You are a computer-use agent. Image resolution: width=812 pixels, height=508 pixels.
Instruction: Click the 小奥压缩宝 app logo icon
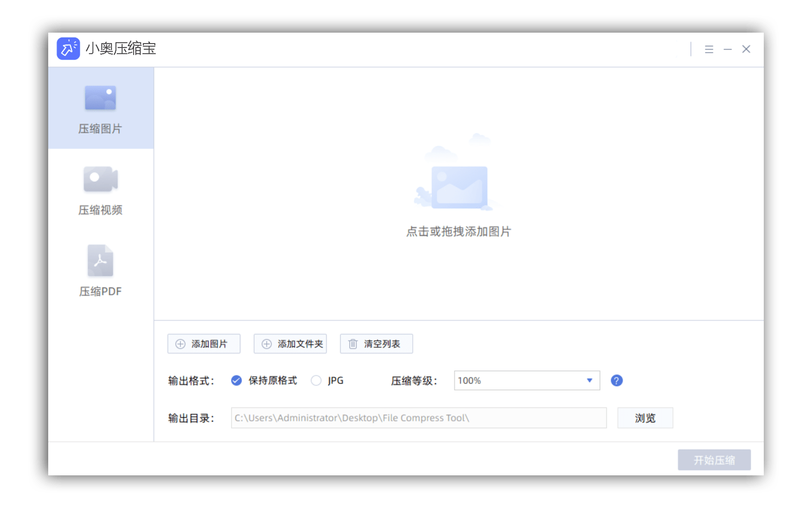(x=68, y=49)
